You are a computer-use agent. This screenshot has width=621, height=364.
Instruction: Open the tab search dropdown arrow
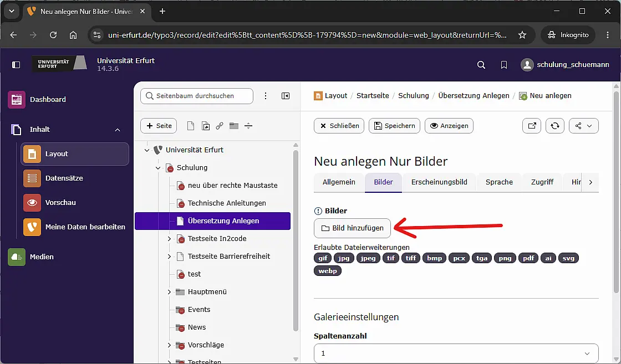click(x=12, y=11)
